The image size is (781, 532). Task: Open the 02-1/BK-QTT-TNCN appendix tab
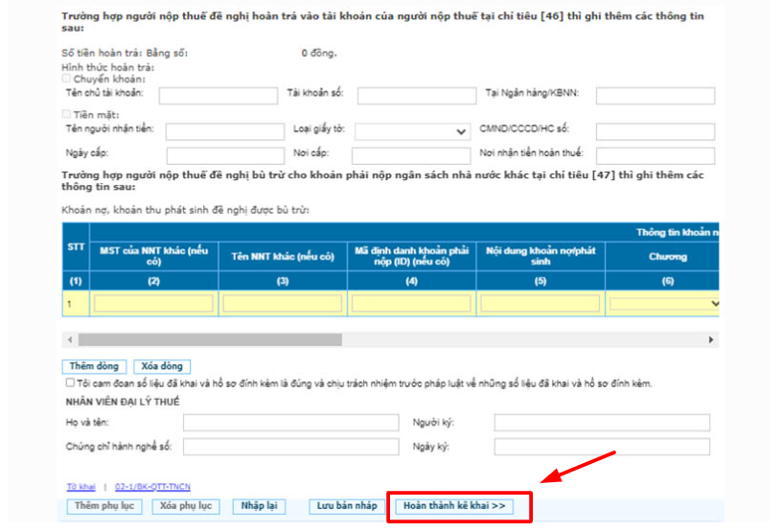[x=150, y=487]
